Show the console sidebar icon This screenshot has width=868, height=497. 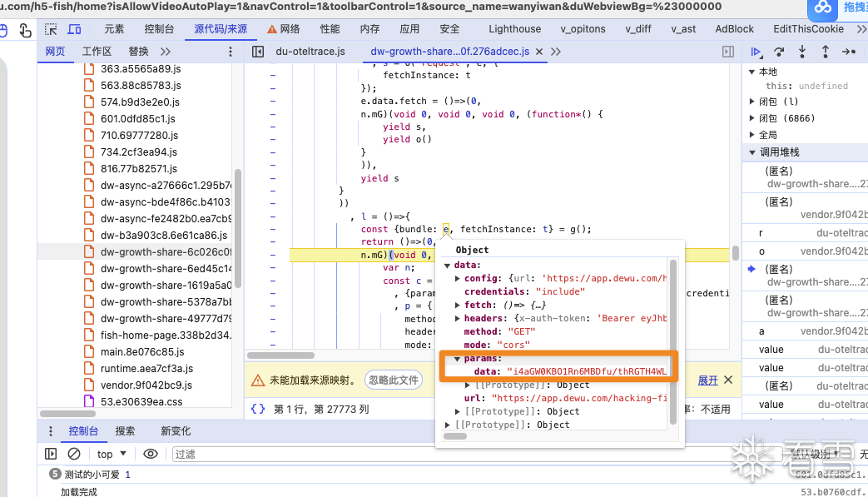[51, 454]
